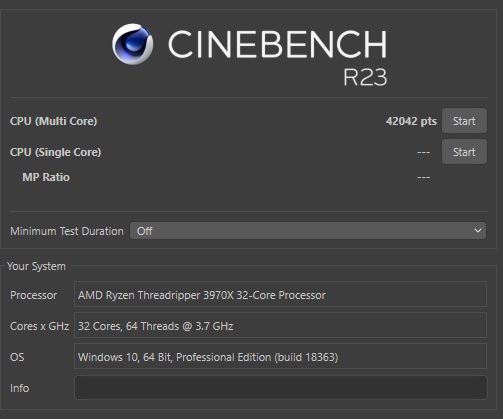Start the CPU Multi Core test
Screen dimensions: 503x419
tap(464, 121)
